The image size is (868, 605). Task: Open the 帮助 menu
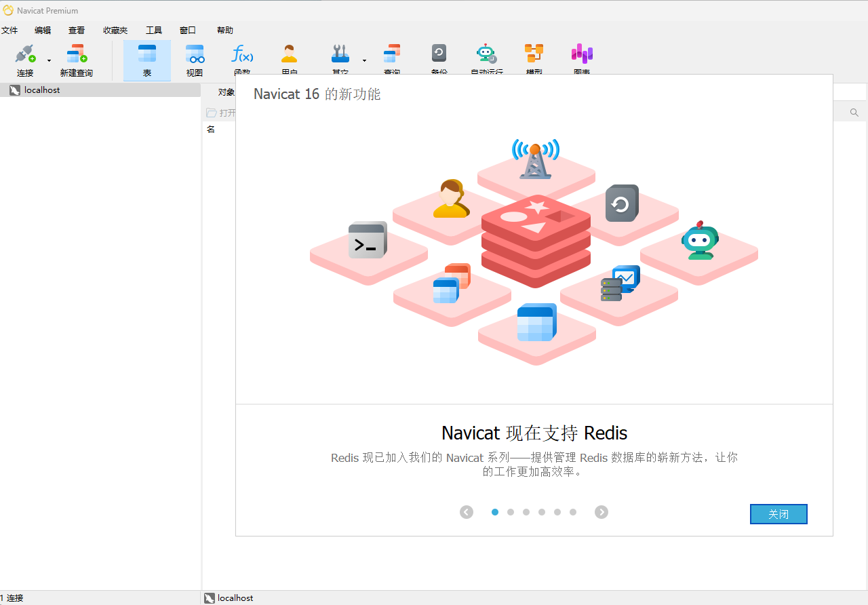coord(225,31)
